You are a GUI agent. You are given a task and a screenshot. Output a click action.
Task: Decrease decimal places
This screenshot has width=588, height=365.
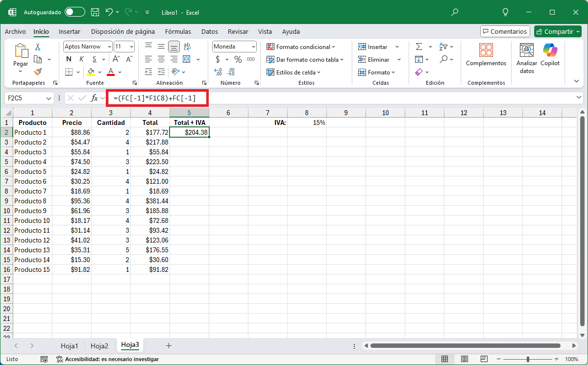[x=231, y=72]
